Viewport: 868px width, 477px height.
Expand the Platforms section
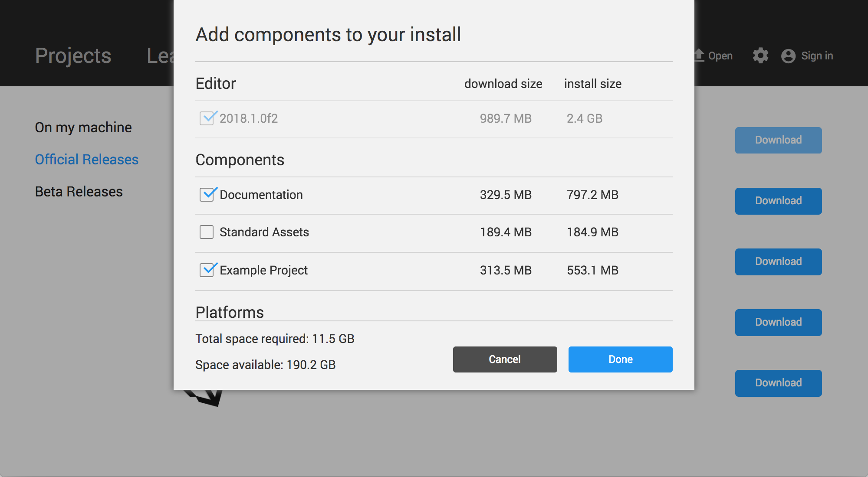pos(229,311)
